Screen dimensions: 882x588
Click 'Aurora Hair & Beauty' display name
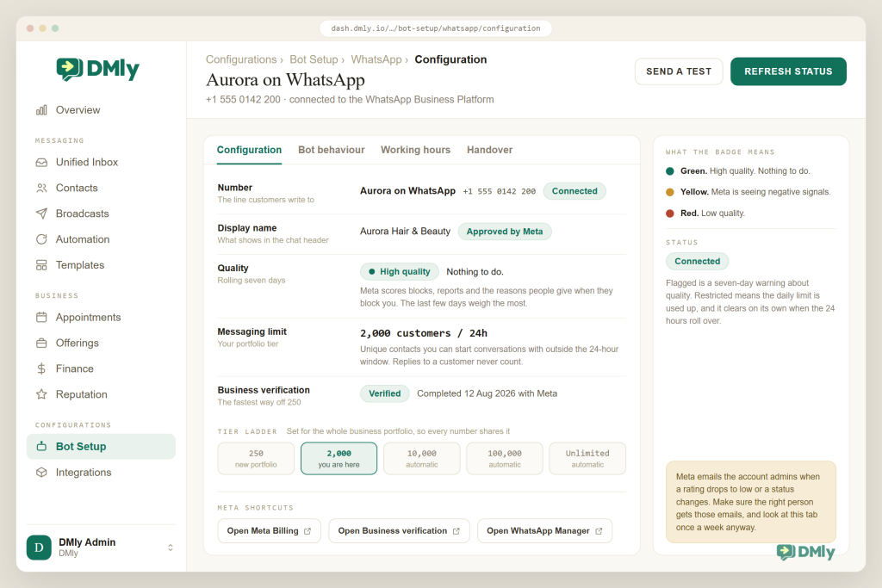405,232
